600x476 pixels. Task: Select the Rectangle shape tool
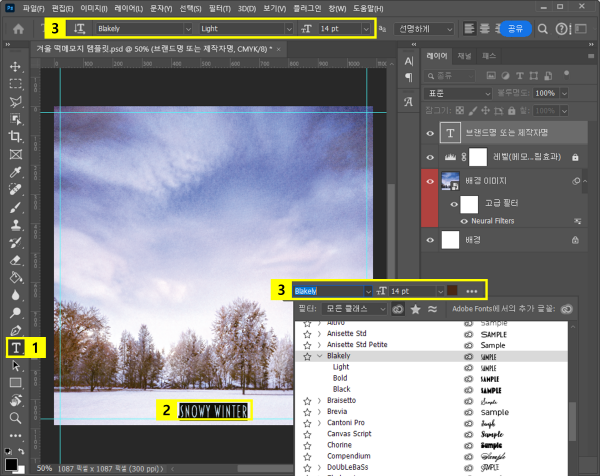(15, 383)
